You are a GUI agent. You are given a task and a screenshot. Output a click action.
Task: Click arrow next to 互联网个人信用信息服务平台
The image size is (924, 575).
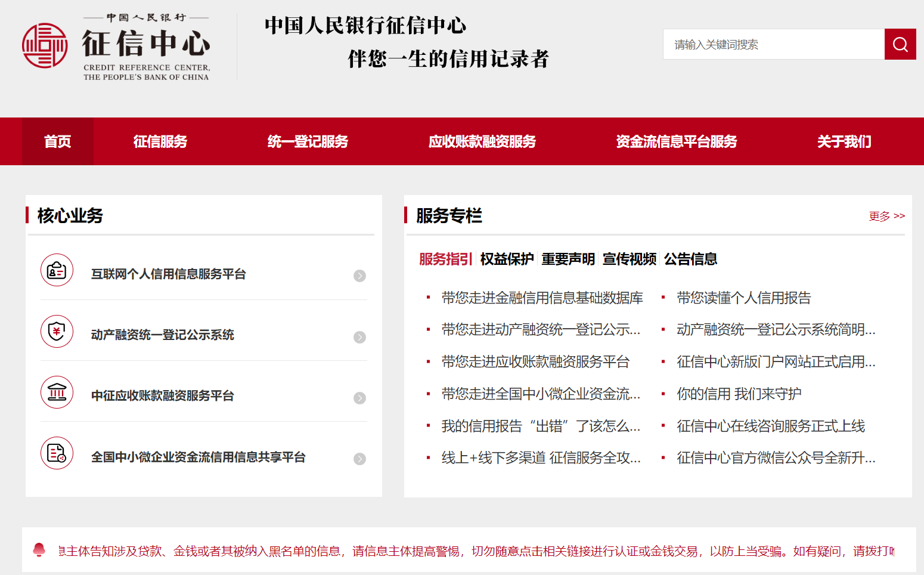359,276
